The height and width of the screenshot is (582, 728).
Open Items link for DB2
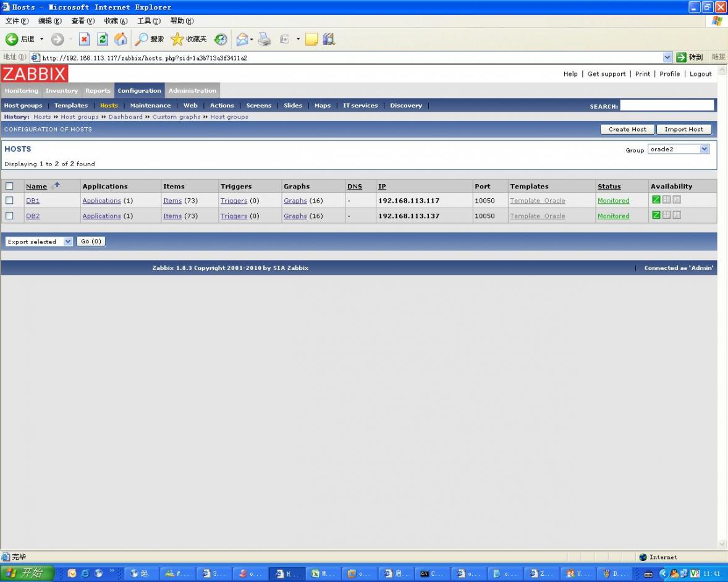172,216
